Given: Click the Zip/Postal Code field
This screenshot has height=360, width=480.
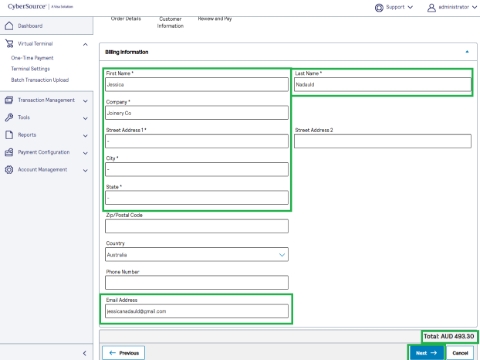Looking at the screenshot, I should (197, 226).
